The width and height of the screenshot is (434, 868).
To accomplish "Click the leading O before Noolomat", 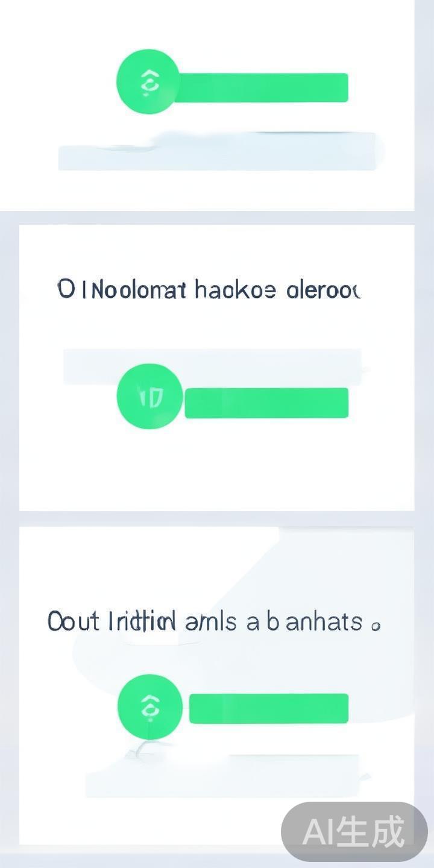I will pyautogui.click(x=65, y=290).
